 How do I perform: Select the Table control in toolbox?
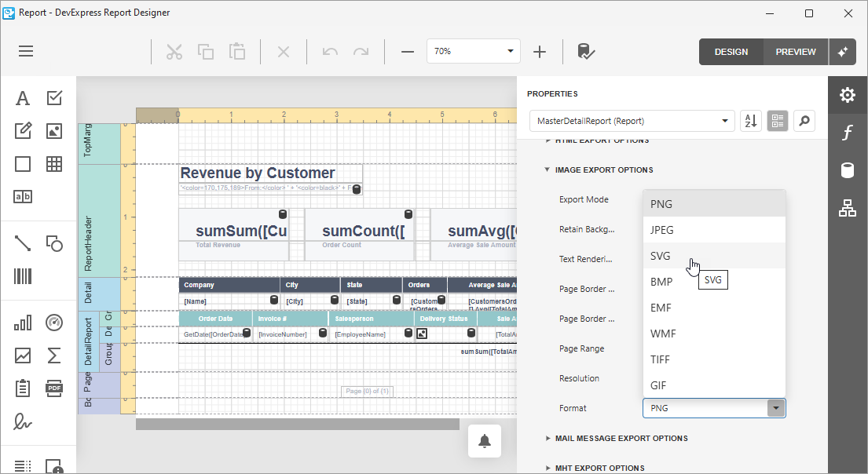54,164
